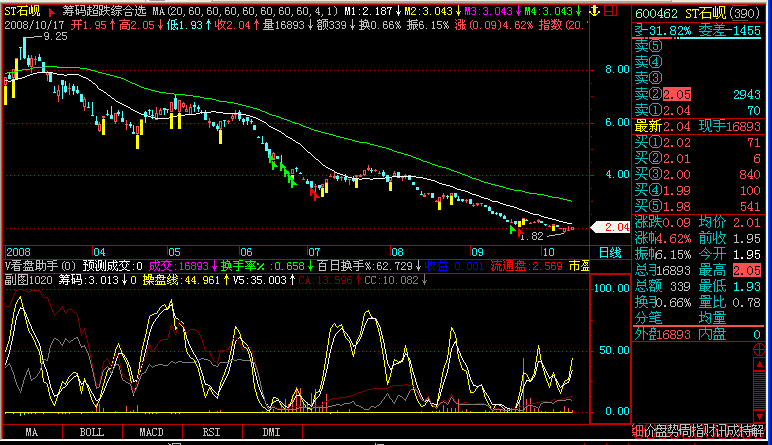Screen dimensions: 772x445
Task: Click the 最新 2.04 latest price value
Action: point(676,127)
